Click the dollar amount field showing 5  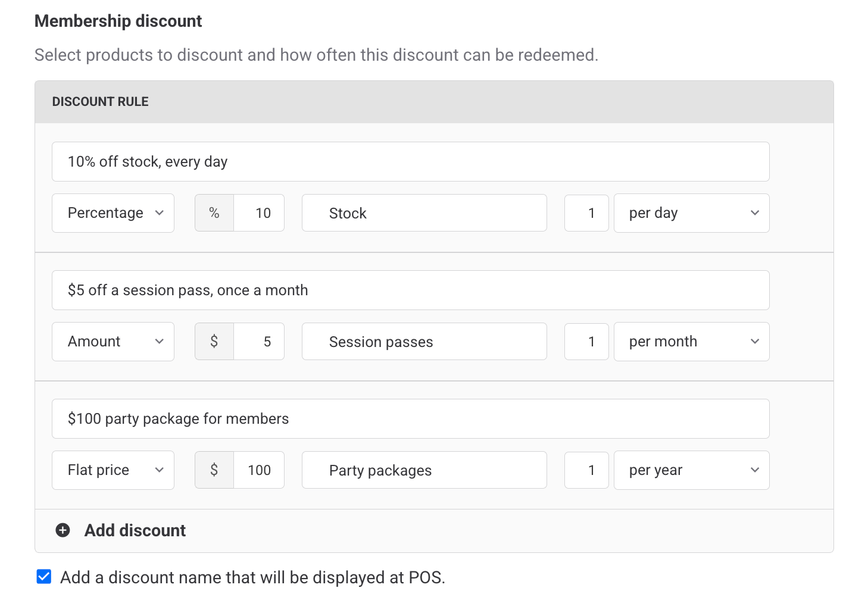(259, 342)
